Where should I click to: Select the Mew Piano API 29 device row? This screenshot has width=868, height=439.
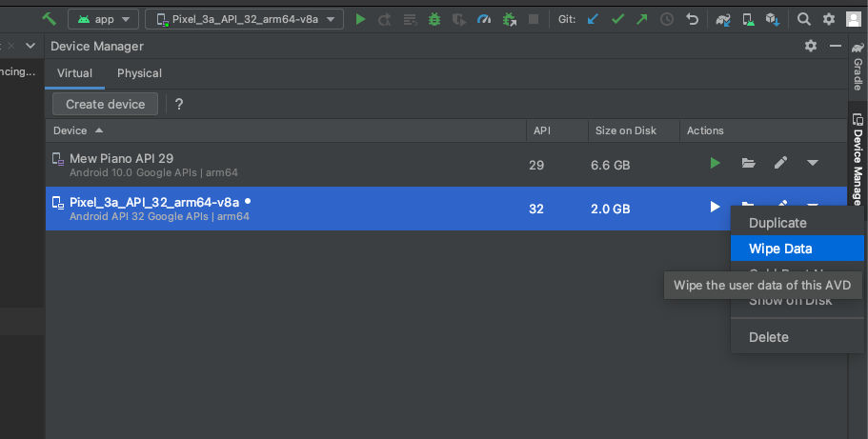click(446, 165)
